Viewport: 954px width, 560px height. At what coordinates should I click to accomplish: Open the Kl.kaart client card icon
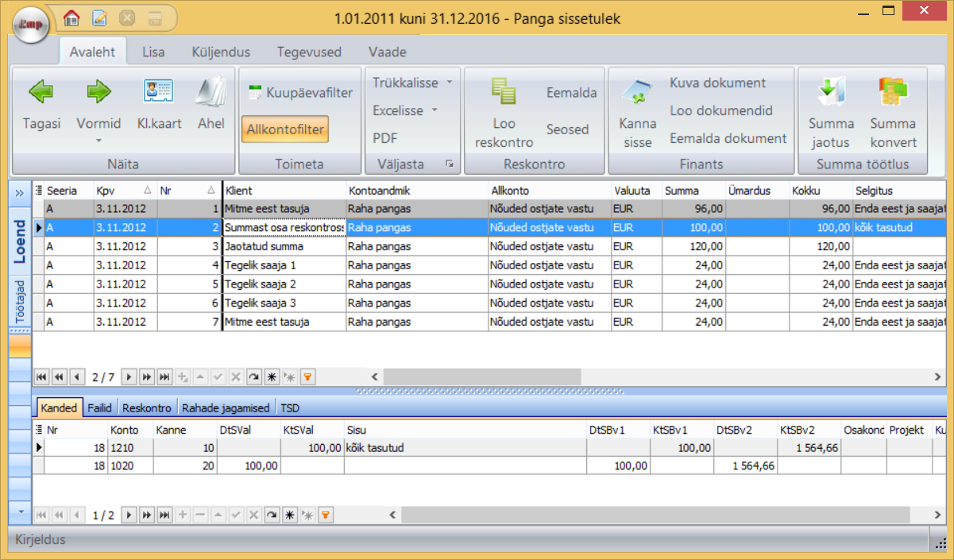[x=159, y=93]
